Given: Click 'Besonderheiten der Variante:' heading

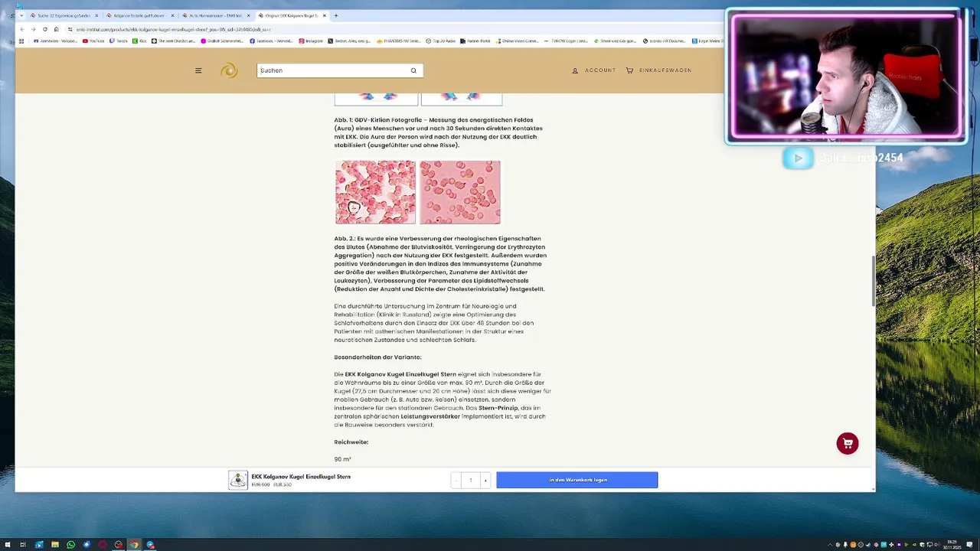Looking at the screenshot, I should click(x=377, y=357).
